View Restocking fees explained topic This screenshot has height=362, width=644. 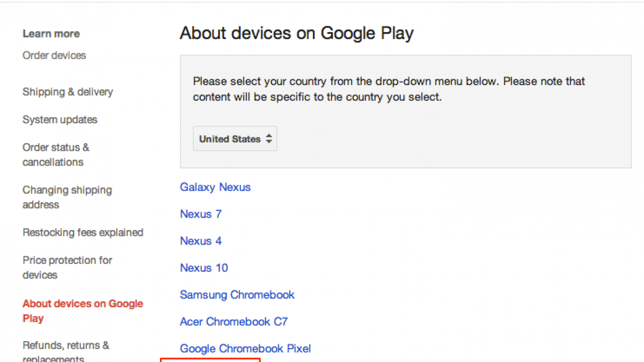point(83,232)
